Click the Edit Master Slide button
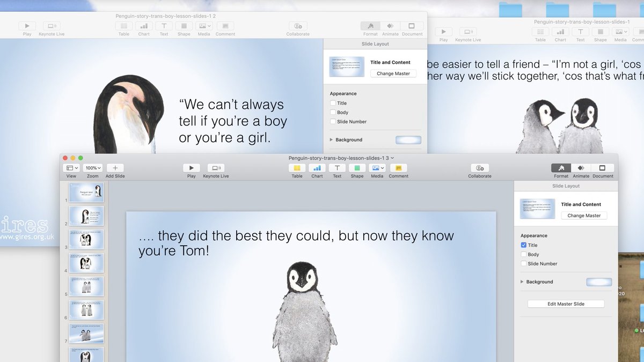644x362 pixels. click(566, 304)
